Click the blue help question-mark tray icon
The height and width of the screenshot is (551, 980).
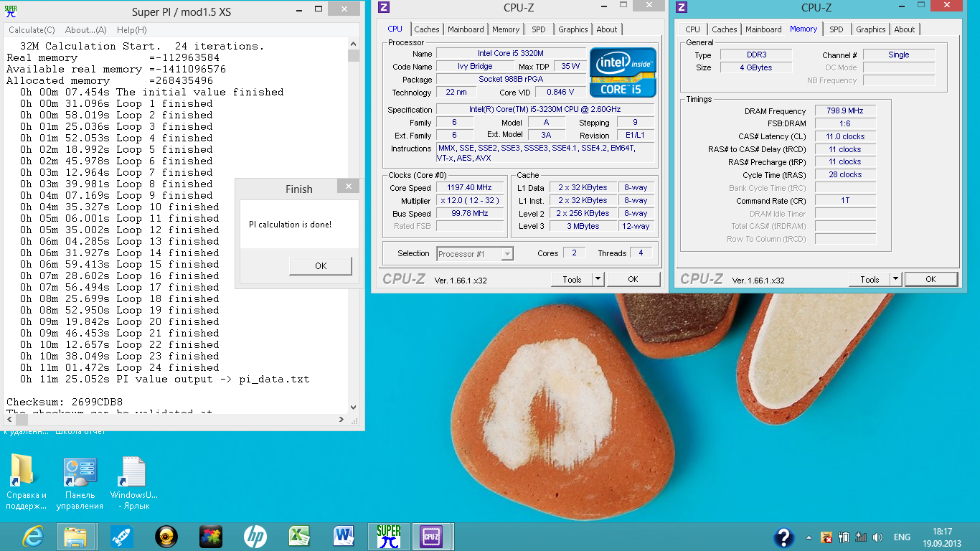point(784,537)
